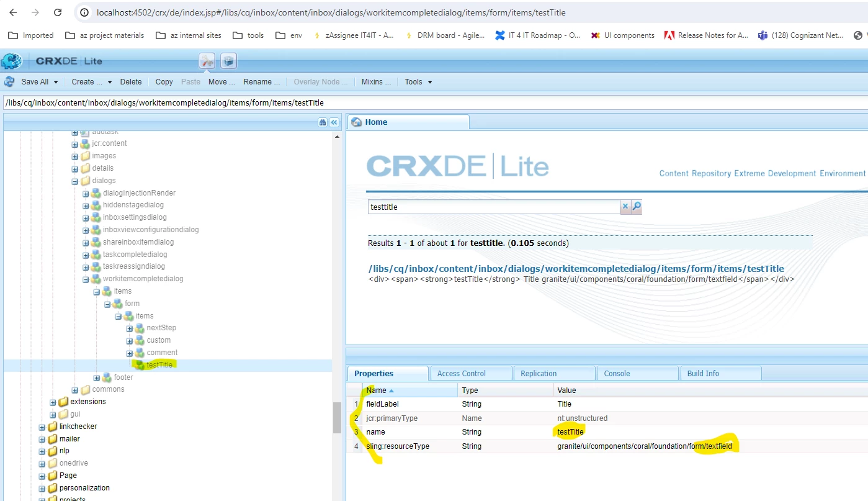Expand the linkchecker folder
The height and width of the screenshot is (501, 868).
42,427
